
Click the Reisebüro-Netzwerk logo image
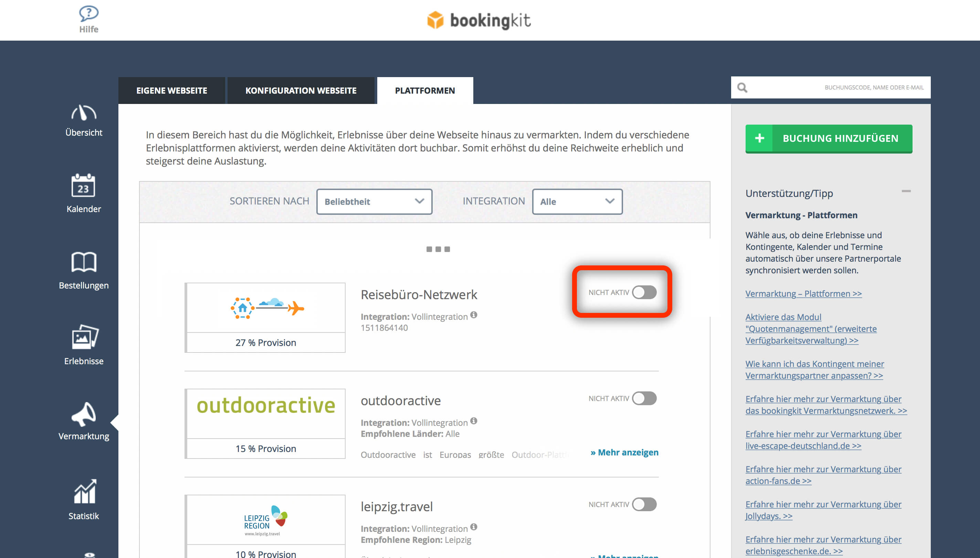267,308
